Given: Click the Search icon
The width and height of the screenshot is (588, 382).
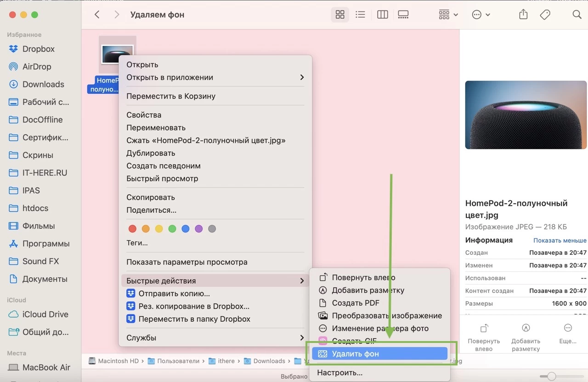Looking at the screenshot, I should coord(577,14).
